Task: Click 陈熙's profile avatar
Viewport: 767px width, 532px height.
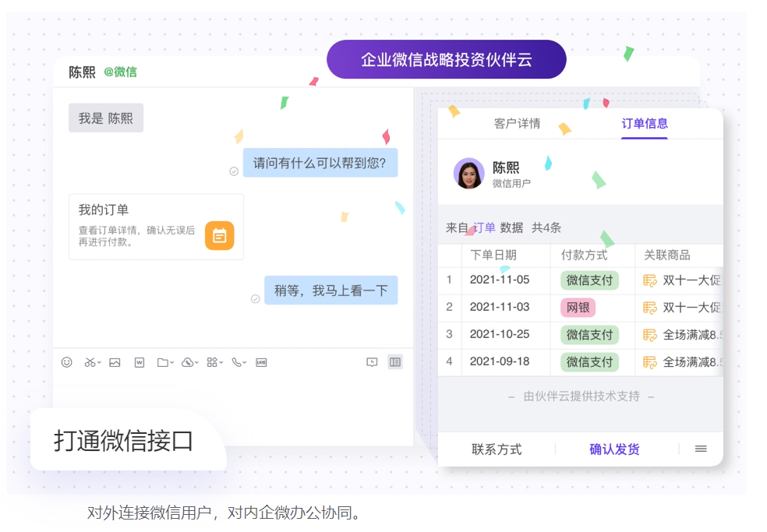Action: 468,173
